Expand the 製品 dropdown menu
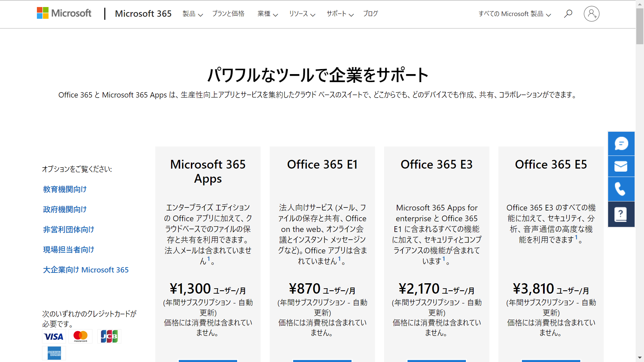644x362 pixels. click(193, 14)
